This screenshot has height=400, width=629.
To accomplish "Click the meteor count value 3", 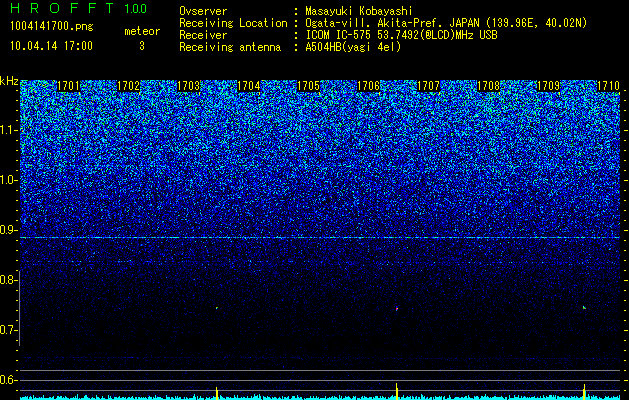I will pyautogui.click(x=142, y=46).
